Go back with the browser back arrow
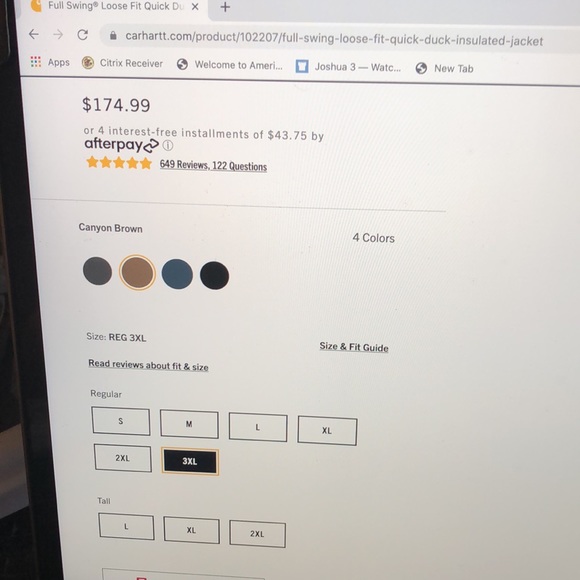The width and height of the screenshot is (580, 580). 34,34
